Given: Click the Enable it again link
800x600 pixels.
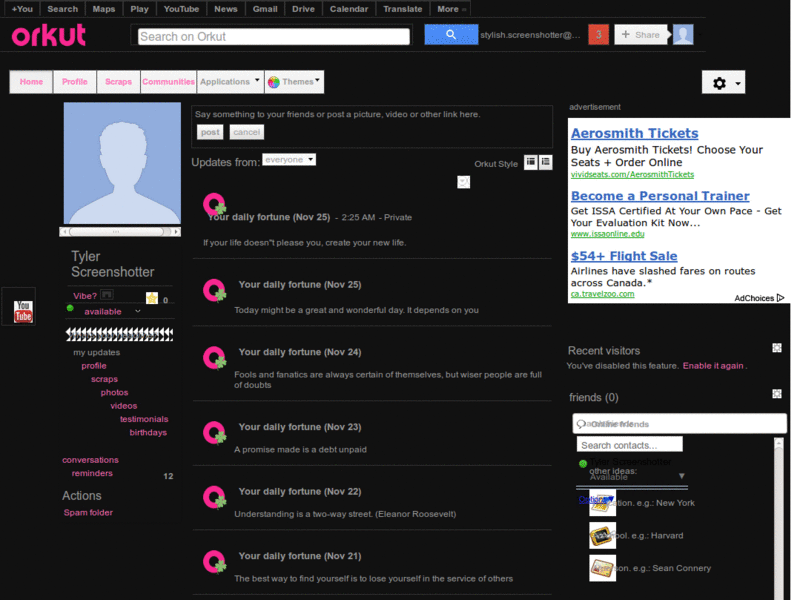Looking at the screenshot, I should [x=713, y=366].
